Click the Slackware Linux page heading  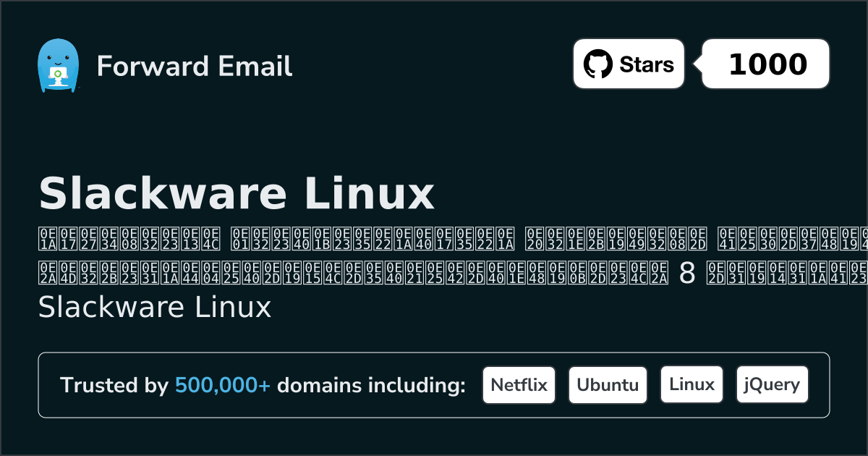[x=237, y=193]
